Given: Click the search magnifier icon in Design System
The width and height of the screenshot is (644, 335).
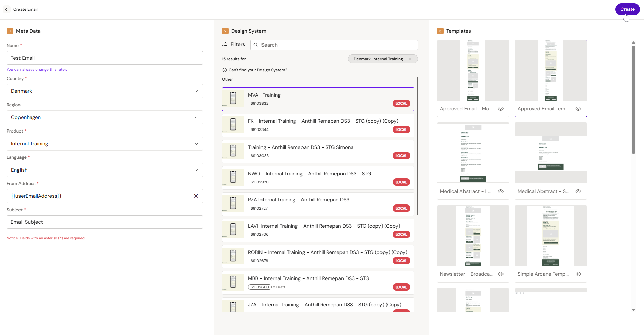Looking at the screenshot, I should click(x=256, y=45).
